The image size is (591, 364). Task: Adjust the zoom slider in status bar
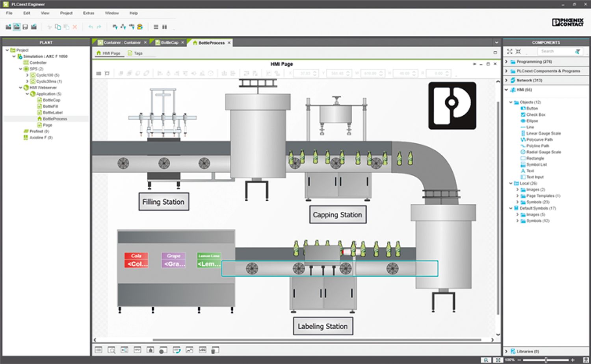pyautogui.click(x=546, y=360)
